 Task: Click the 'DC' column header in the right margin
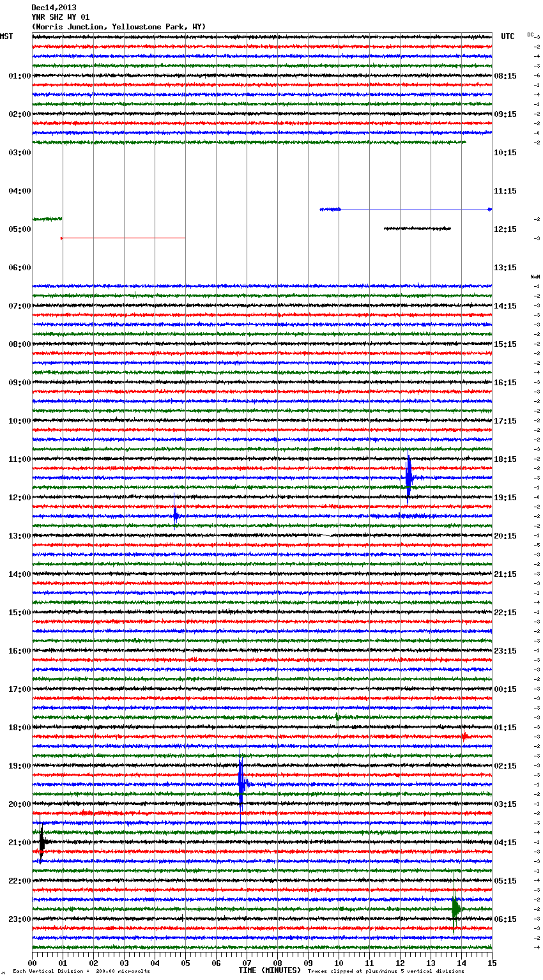point(530,34)
